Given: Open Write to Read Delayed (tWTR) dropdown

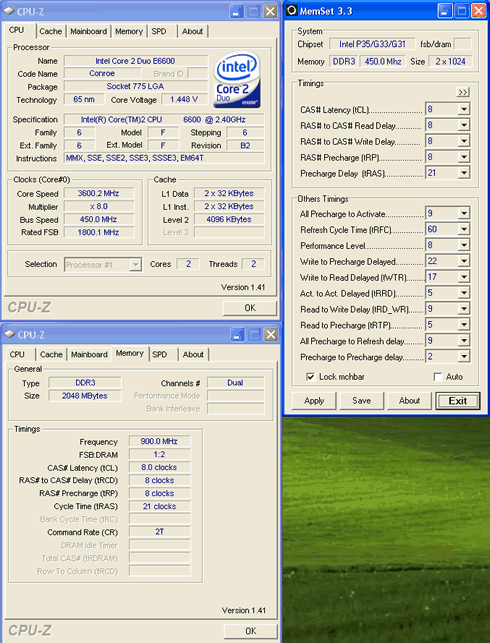Looking at the screenshot, I should pos(464,277).
